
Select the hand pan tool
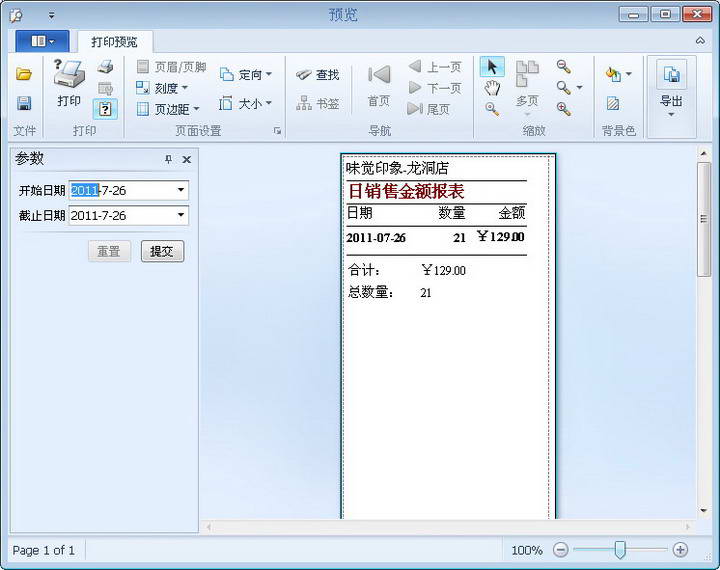click(492, 87)
